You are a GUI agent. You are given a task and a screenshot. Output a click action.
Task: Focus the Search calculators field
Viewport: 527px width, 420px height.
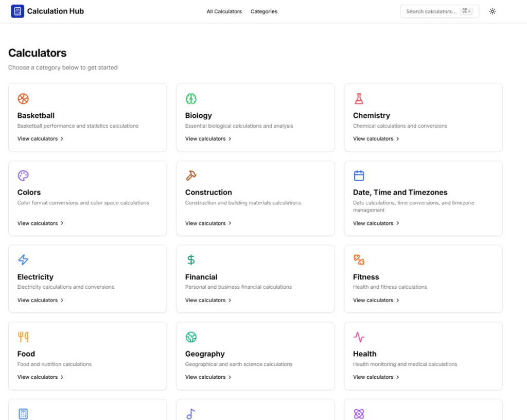[431, 11]
